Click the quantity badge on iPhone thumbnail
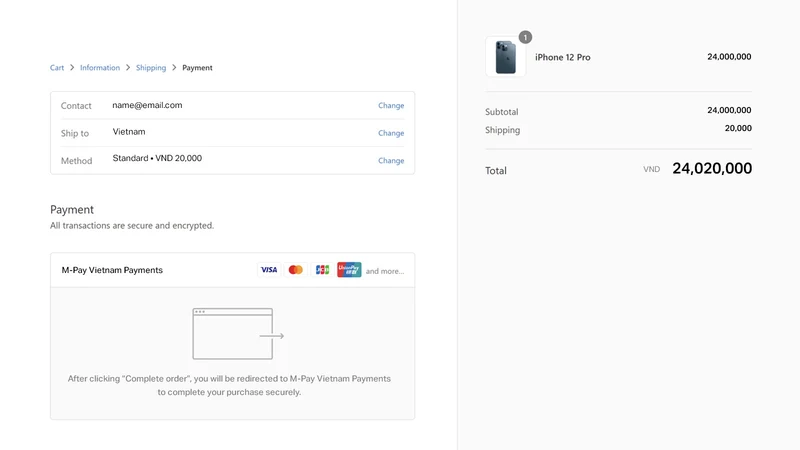 [525, 37]
